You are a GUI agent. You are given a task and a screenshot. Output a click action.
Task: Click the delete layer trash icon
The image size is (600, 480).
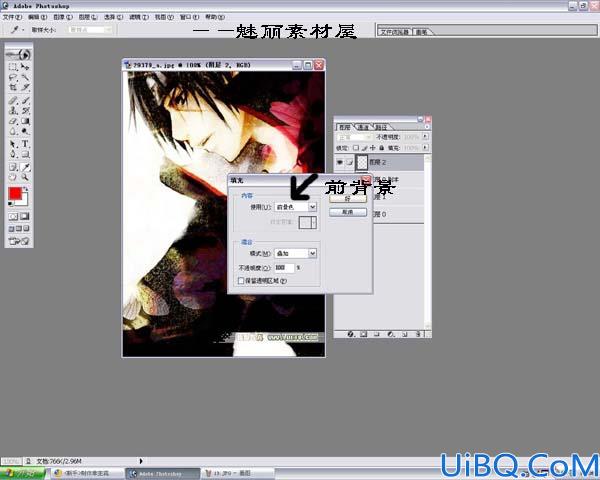pyautogui.click(x=418, y=334)
